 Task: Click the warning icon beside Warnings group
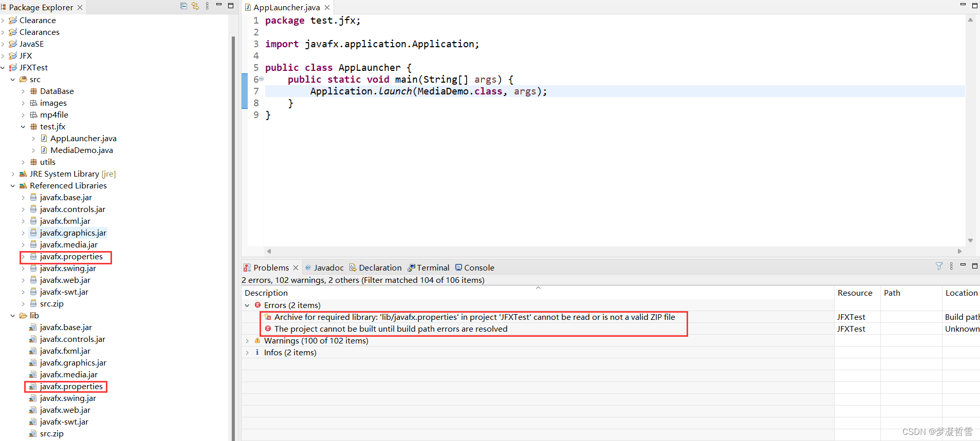(x=257, y=340)
